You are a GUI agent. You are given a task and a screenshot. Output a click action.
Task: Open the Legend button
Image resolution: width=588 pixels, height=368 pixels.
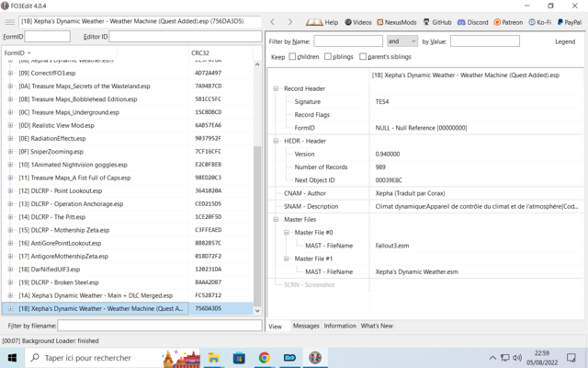click(565, 41)
